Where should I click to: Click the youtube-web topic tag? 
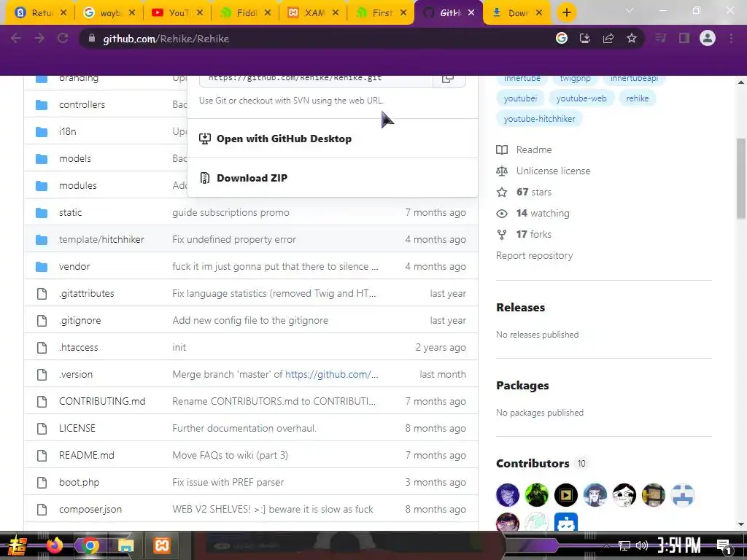tap(581, 98)
